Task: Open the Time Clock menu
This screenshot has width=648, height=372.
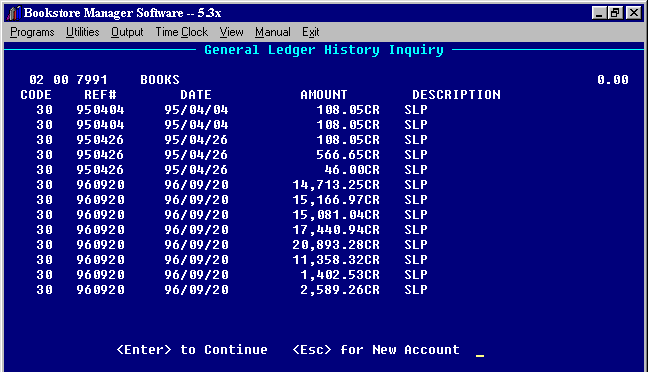Action: (181, 32)
